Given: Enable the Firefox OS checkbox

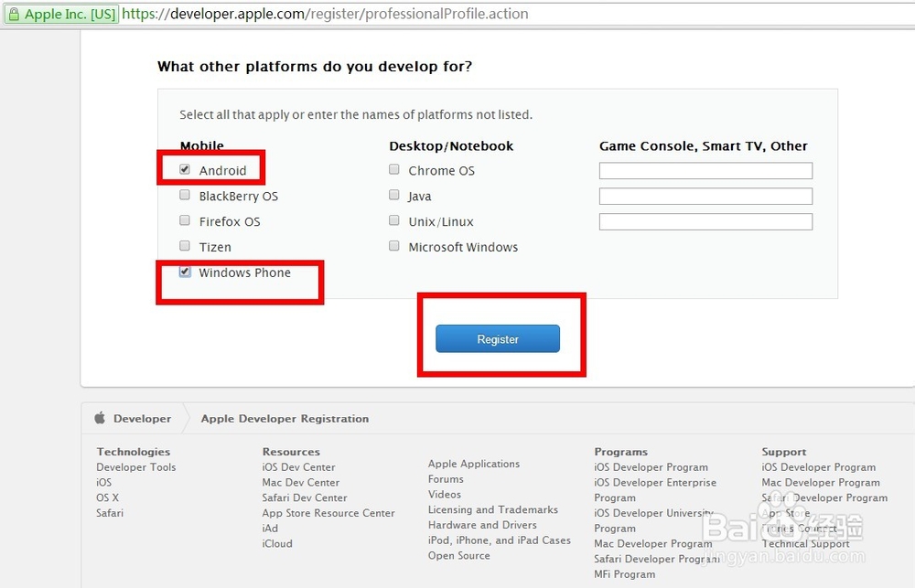Looking at the screenshot, I should (186, 221).
